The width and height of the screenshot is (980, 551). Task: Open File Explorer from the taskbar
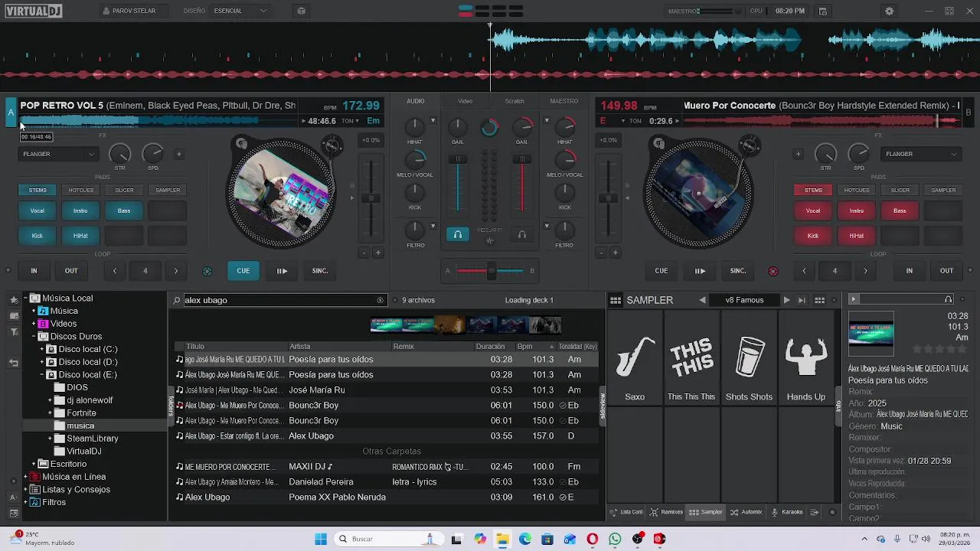[x=502, y=539]
